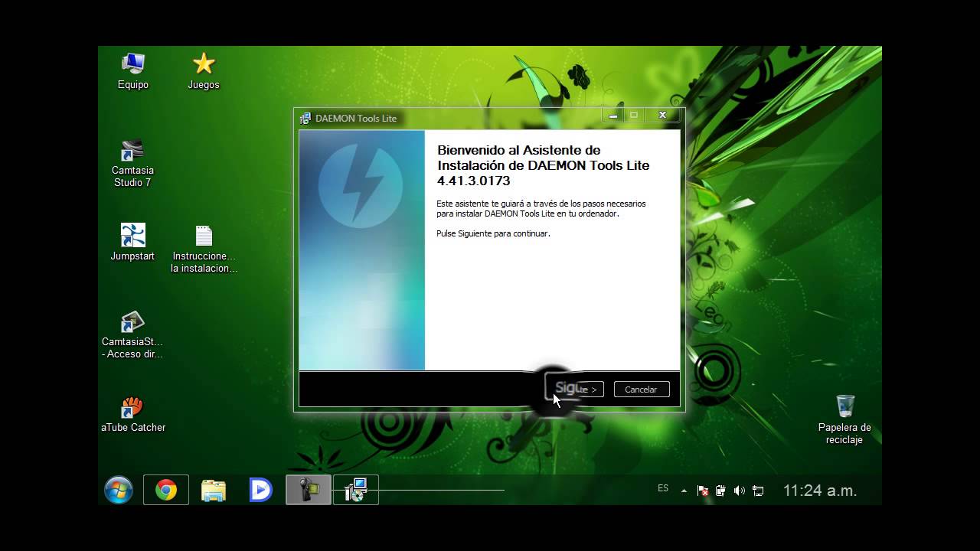Open the Windows Start orb

click(119, 490)
